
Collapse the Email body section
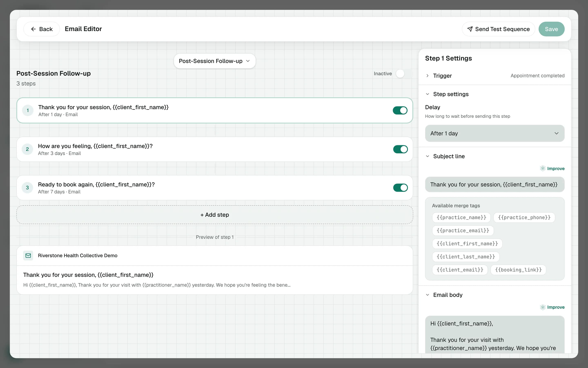click(x=444, y=295)
